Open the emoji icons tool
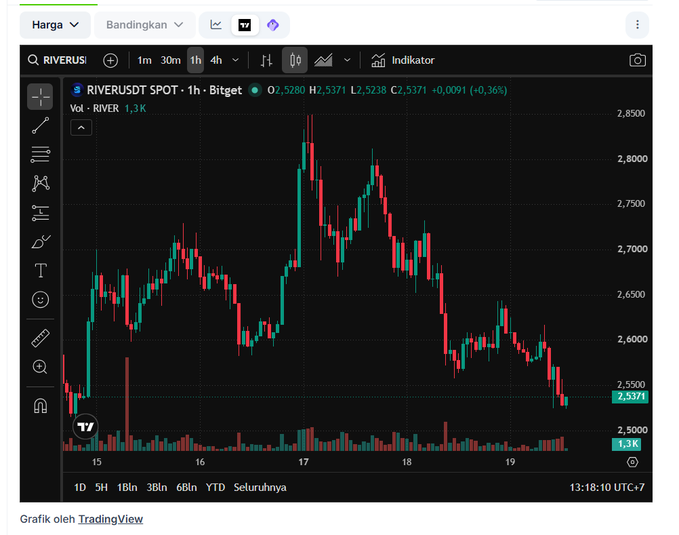Image resolution: width=679 pixels, height=535 pixels. (x=40, y=300)
